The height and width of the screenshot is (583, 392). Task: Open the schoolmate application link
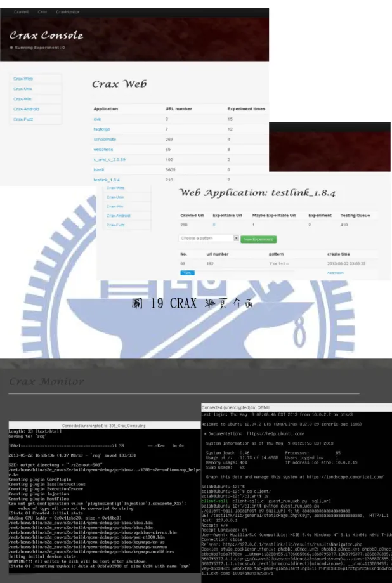(105, 139)
